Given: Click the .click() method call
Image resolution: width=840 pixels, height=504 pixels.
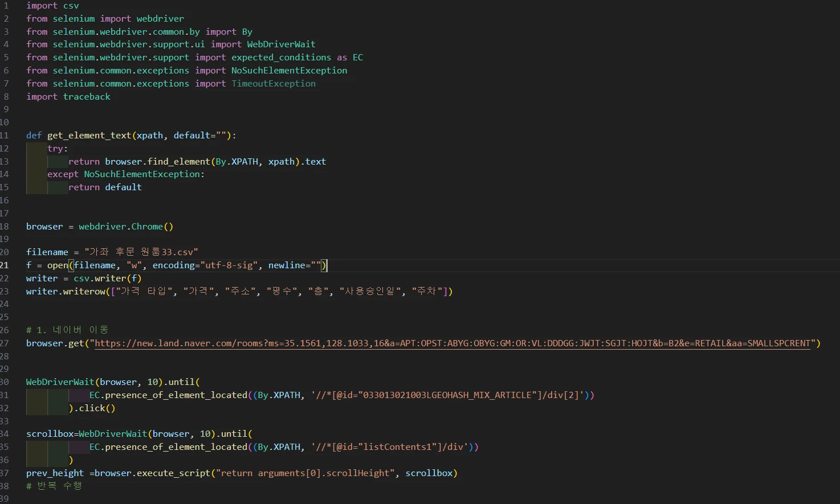Looking at the screenshot, I should tap(95, 408).
